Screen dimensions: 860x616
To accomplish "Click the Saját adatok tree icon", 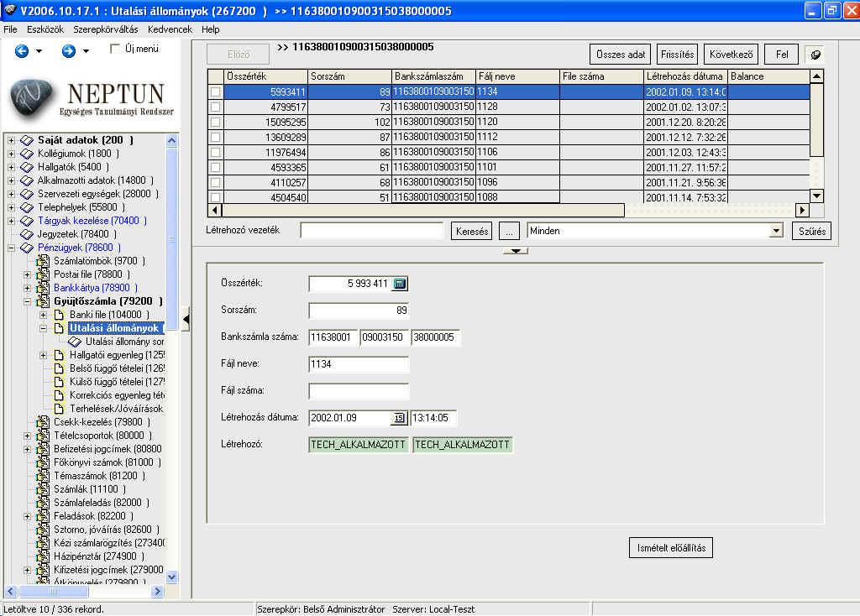I will 27,140.
